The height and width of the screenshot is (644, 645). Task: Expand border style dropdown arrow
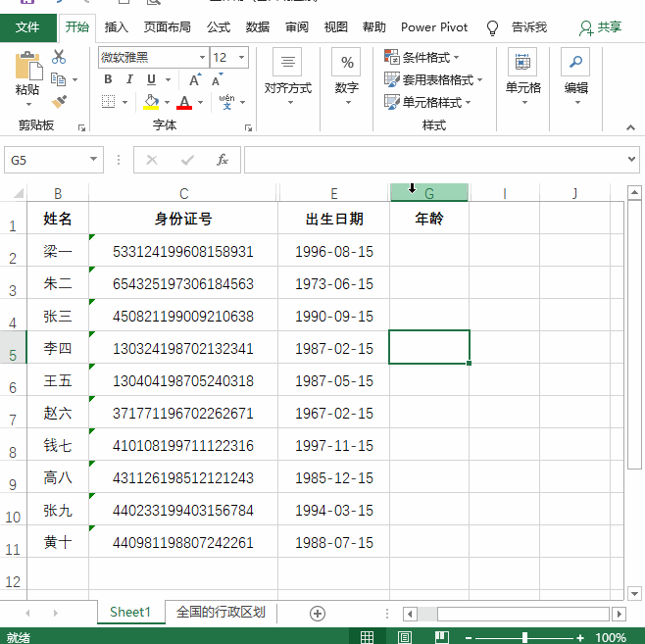124,102
